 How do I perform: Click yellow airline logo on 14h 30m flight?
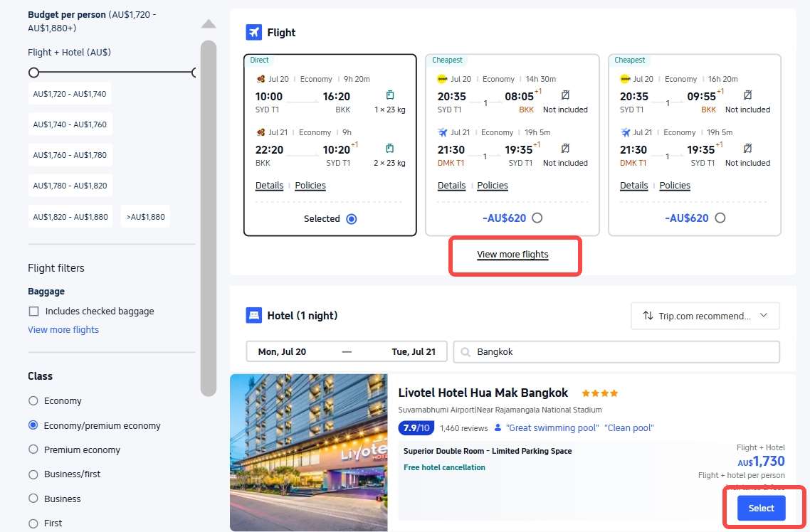(x=442, y=79)
